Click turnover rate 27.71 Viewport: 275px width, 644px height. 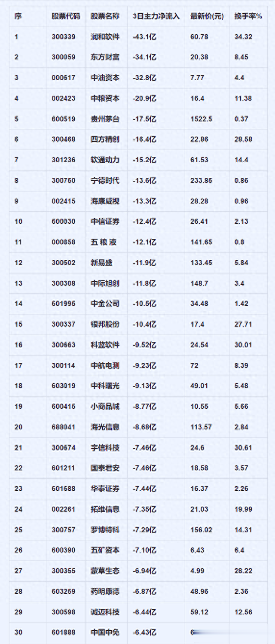[243, 325]
